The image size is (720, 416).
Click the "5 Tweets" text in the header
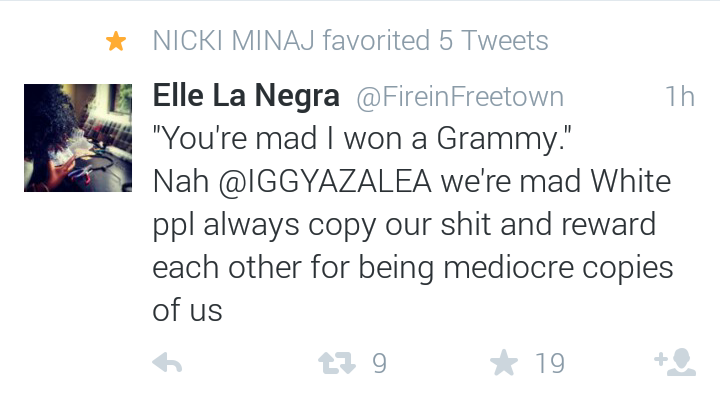494,40
